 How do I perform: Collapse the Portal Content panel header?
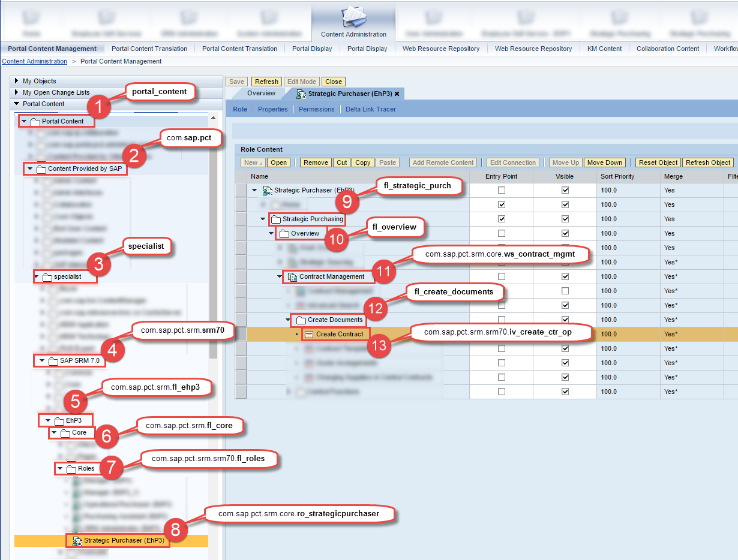click(16, 104)
